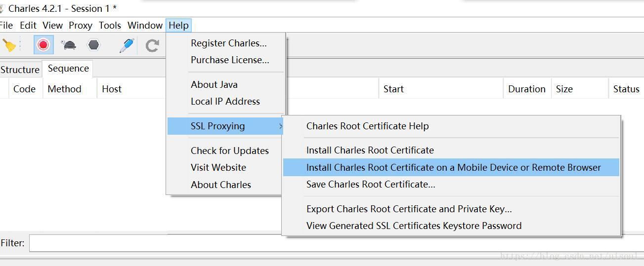Open the Edit menu
Image resolution: width=644 pixels, height=266 pixels.
tap(28, 25)
